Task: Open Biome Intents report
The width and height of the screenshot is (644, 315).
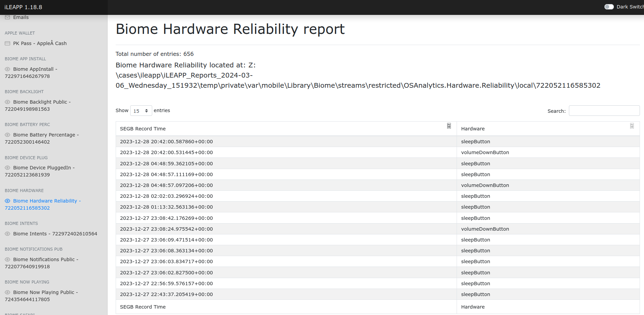Action: [x=55, y=234]
